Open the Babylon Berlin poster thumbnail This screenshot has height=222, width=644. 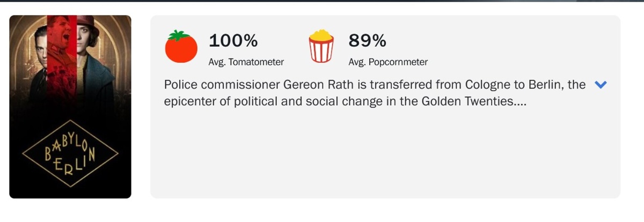pyautogui.click(x=70, y=107)
